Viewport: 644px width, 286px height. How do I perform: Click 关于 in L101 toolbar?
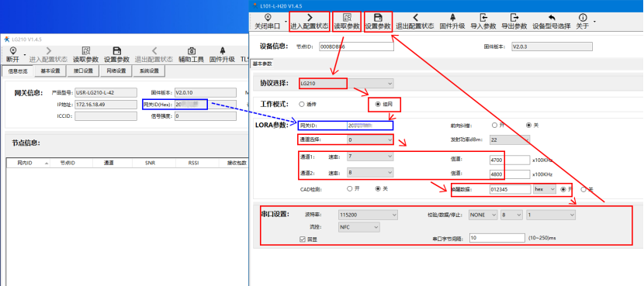pos(583,22)
